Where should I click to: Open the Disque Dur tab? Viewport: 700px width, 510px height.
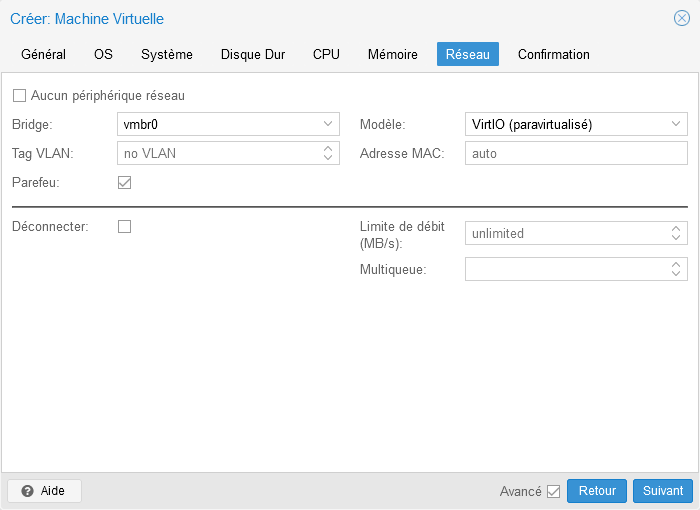[x=253, y=54]
